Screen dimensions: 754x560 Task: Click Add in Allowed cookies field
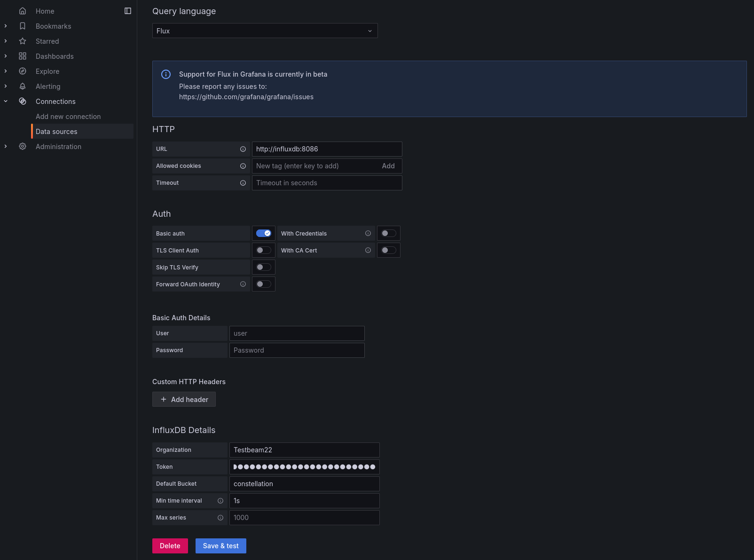388,166
